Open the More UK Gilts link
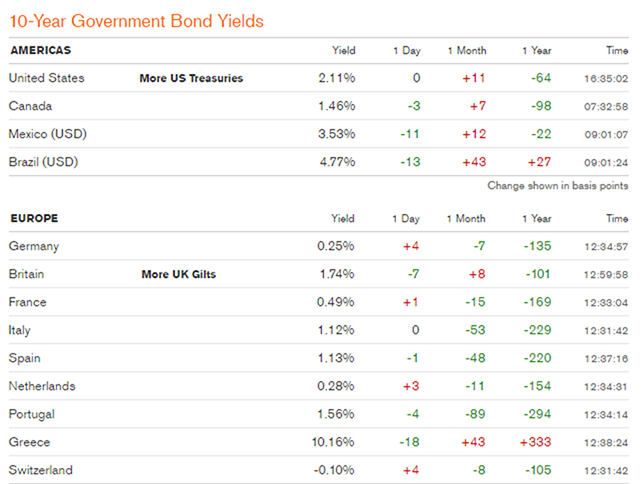Image resolution: width=644 pixels, height=484 pixels. tap(178, 274)
